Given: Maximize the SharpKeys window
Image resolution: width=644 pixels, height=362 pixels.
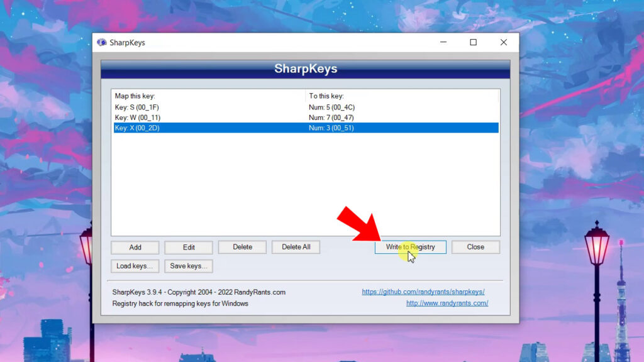Looking at the screenshot, I should pyautogui.click(x=473, y=42).
